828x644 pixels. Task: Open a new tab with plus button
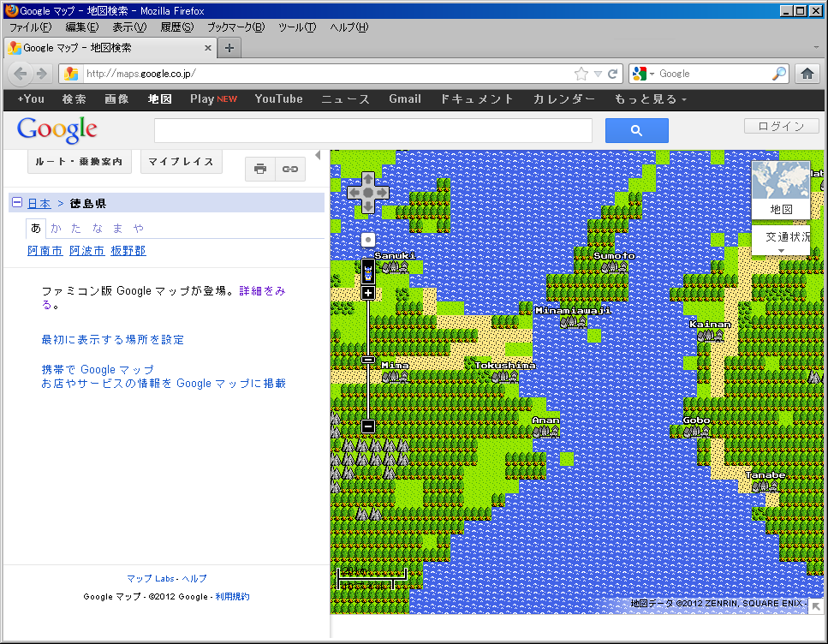229,48
